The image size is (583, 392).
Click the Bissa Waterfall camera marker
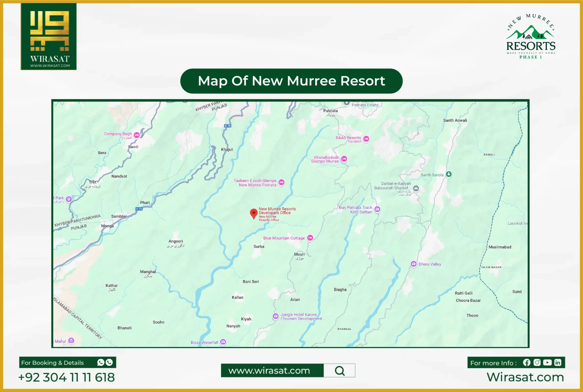coord(223,342)
